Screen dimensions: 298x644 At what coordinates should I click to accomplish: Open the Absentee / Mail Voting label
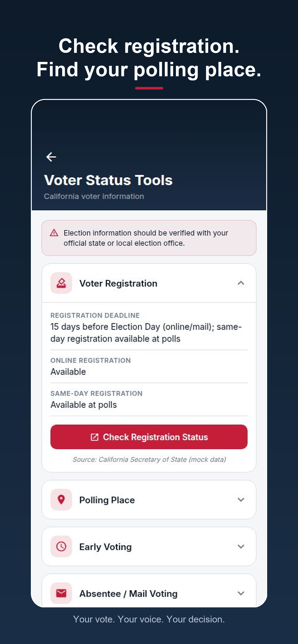pos(128,593)
